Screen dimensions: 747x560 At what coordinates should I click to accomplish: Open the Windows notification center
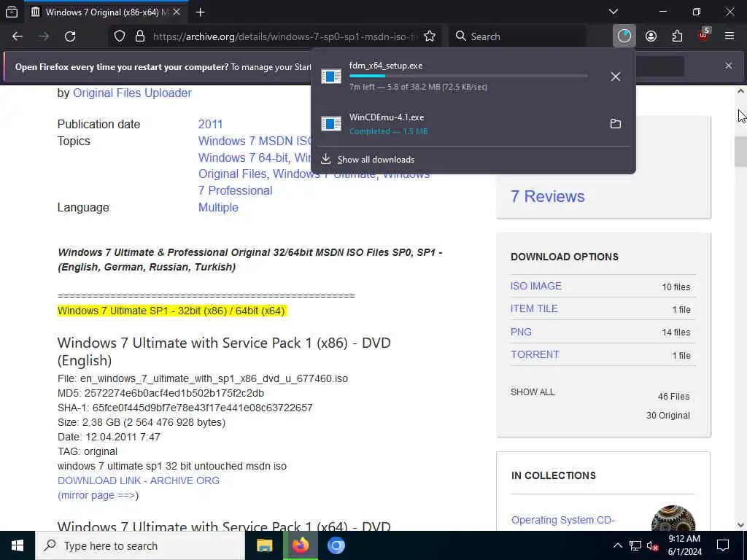[x=723, y=545]
